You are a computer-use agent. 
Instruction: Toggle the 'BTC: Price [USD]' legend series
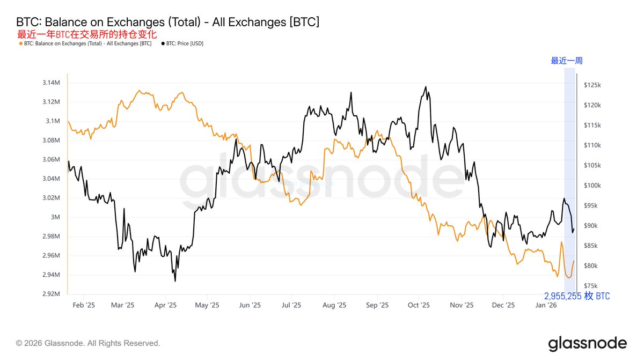tap(185, 43)
